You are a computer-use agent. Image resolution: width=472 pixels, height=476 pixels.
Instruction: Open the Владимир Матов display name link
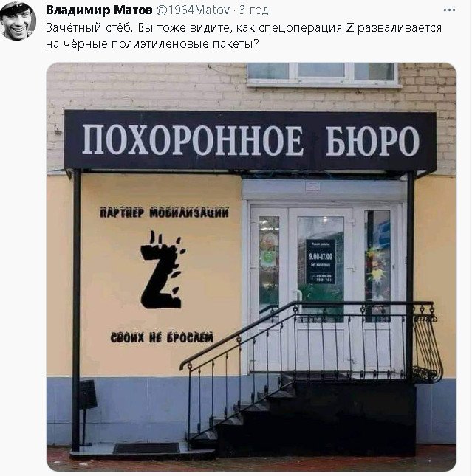click(99, 10)
